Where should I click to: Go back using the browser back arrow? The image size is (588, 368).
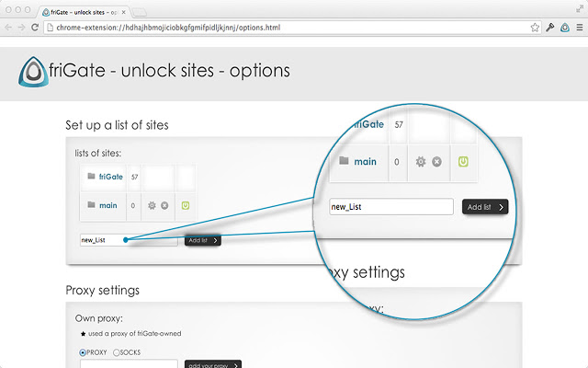coord(8,28)
